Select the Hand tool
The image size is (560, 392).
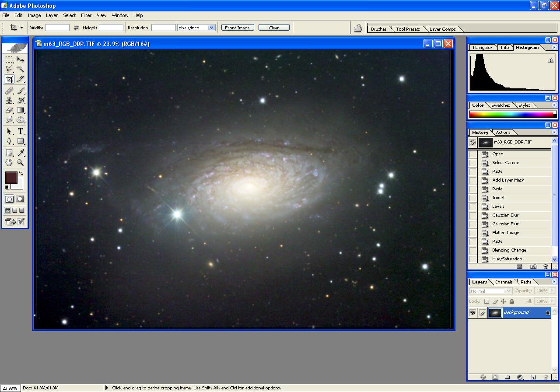(9, 162)
